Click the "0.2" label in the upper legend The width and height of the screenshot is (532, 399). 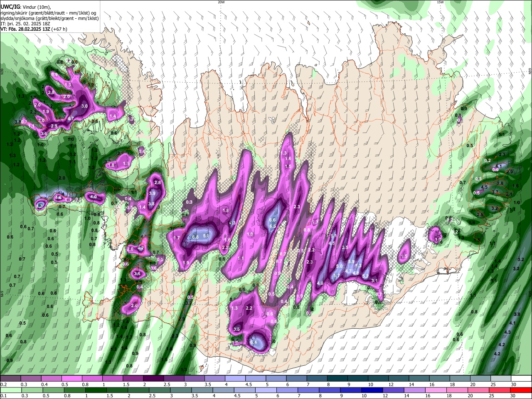point(3,384)
